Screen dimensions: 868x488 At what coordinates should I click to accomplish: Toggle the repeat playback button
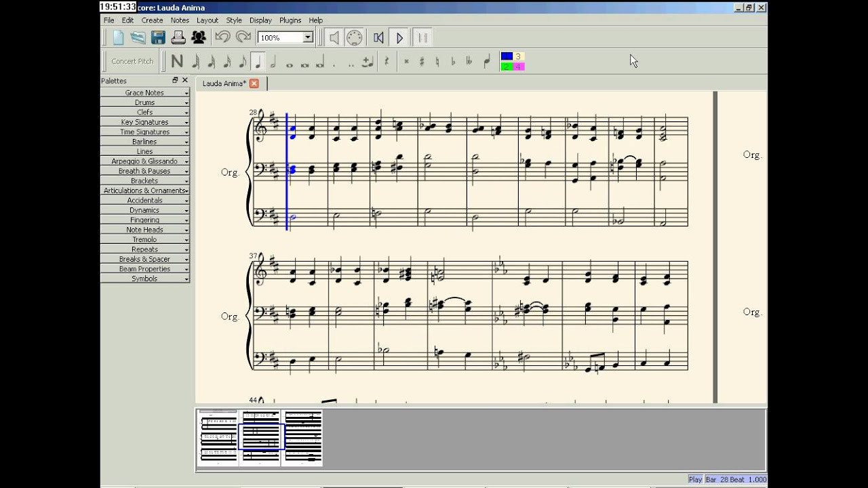point(422,38)
